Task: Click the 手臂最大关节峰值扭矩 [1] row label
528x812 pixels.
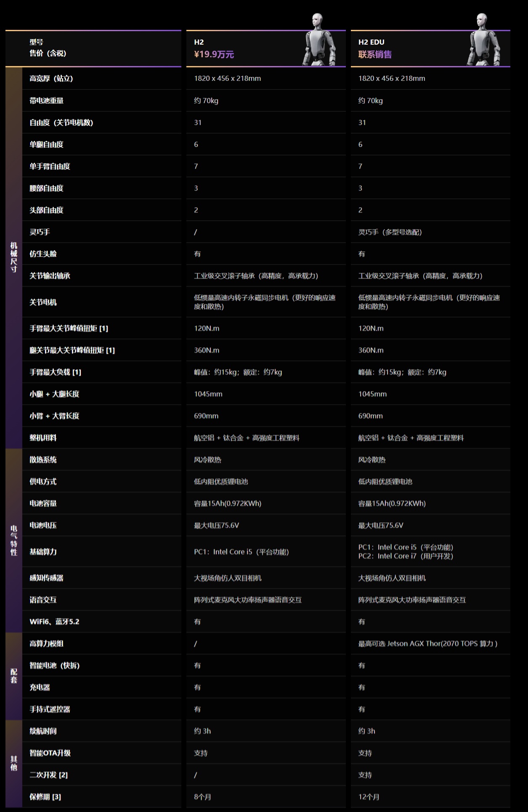Action: (x=69, y=328)
